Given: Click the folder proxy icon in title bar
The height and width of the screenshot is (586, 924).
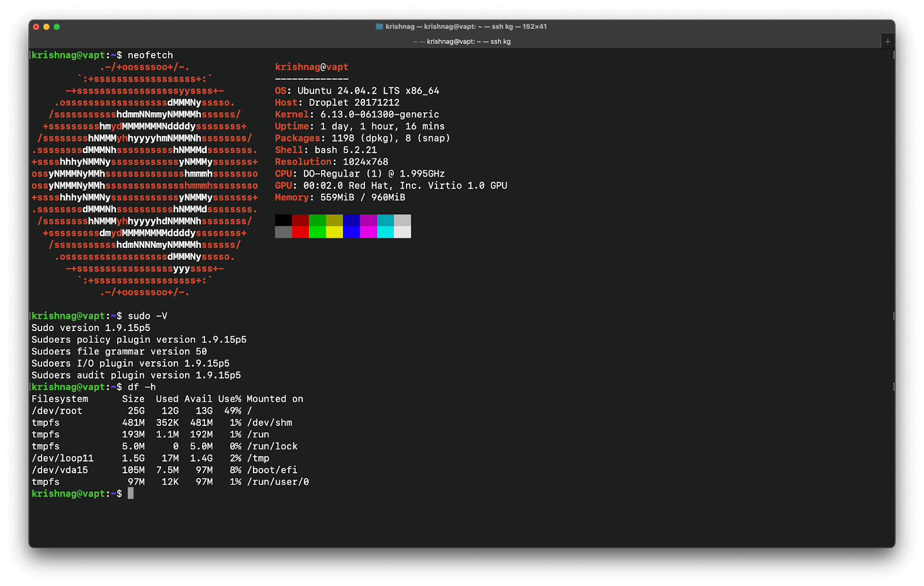Looking at the screenshot, I should click(379, 27).
